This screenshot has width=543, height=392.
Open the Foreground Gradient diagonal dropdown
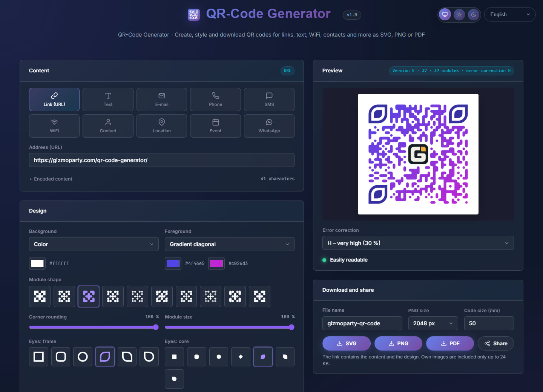tap(230, 244)
